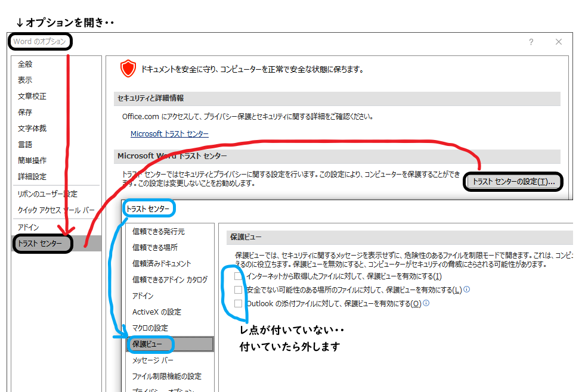Select 全般 in Word options sidebar
Viewport: 582px width, 392px height.
pyautogui.click(x=25, y=64)
